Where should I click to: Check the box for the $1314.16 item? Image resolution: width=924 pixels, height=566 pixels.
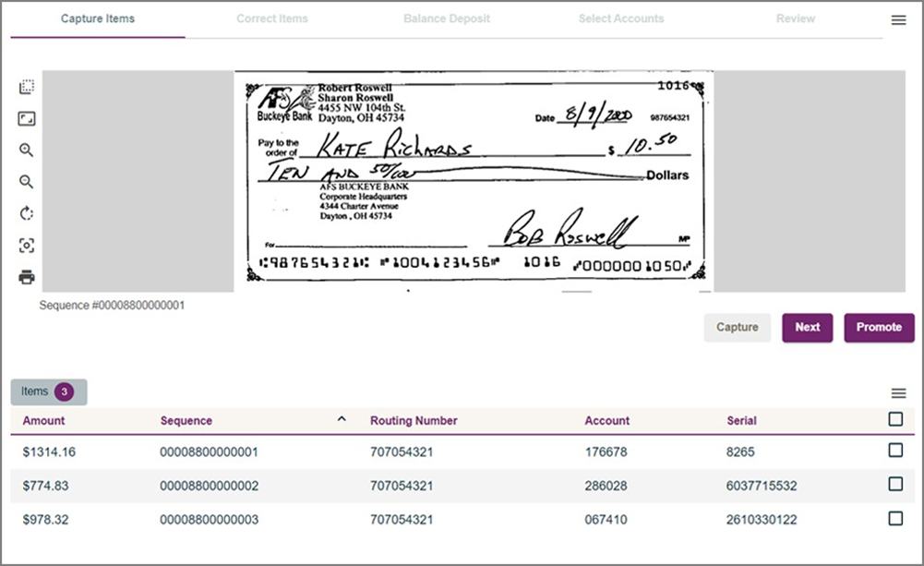pos(894,451)
